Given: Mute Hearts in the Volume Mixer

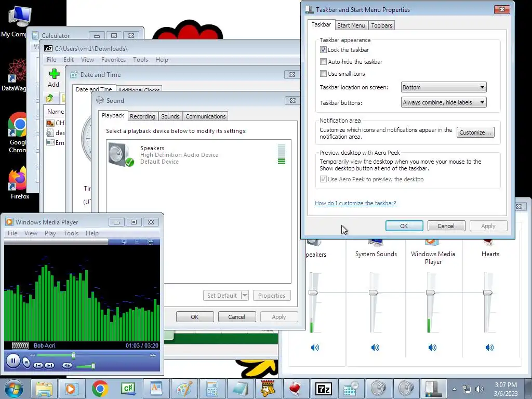Looking at the screenshot, I should [x=489, y=348].
